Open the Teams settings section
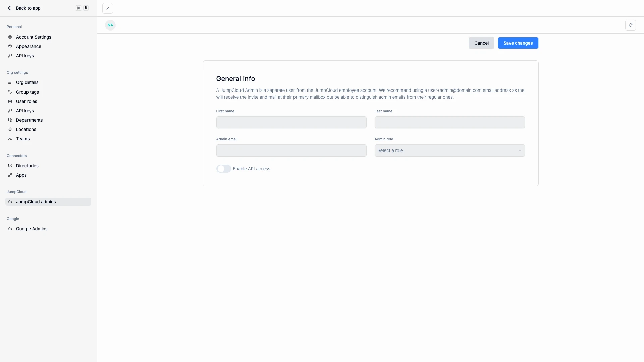Image resolution: width=644 pixels, height=362 pixels. point(22,139)
